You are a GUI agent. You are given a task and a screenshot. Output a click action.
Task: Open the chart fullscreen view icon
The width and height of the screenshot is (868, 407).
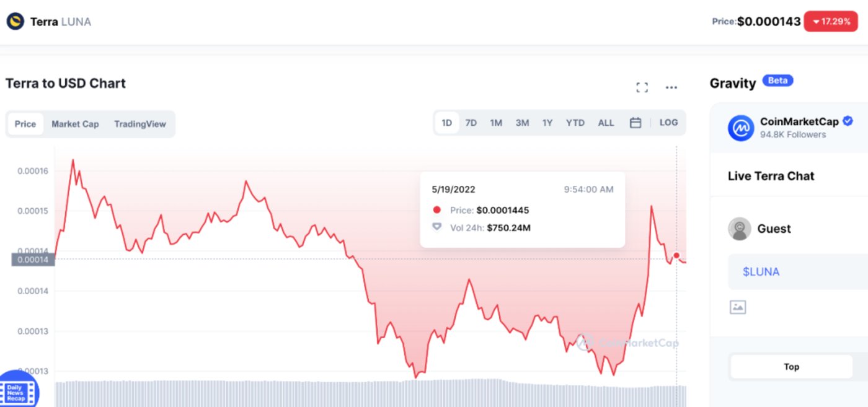[x=642, y=87]
